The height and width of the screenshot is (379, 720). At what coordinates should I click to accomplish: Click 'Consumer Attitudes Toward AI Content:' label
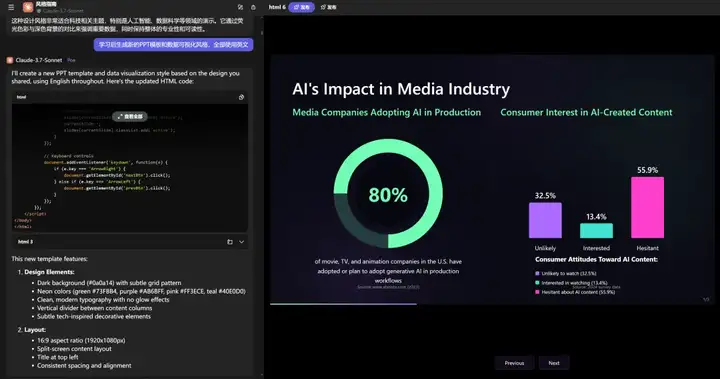[596, 260]
